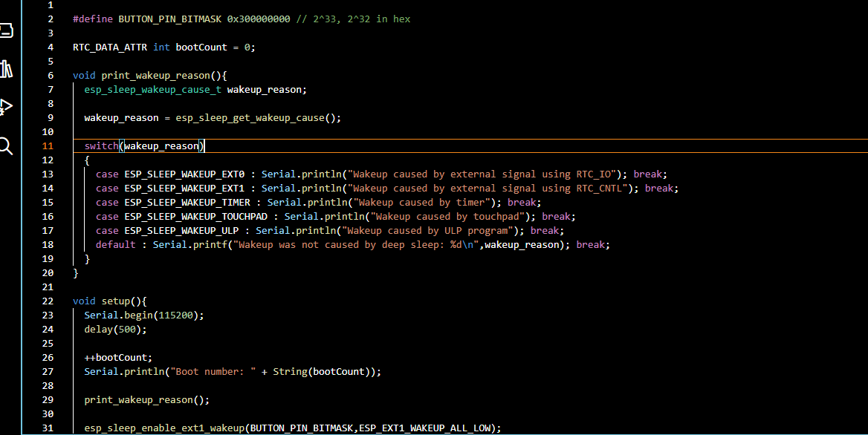Click the default keyword on line 18

point(116,245)
